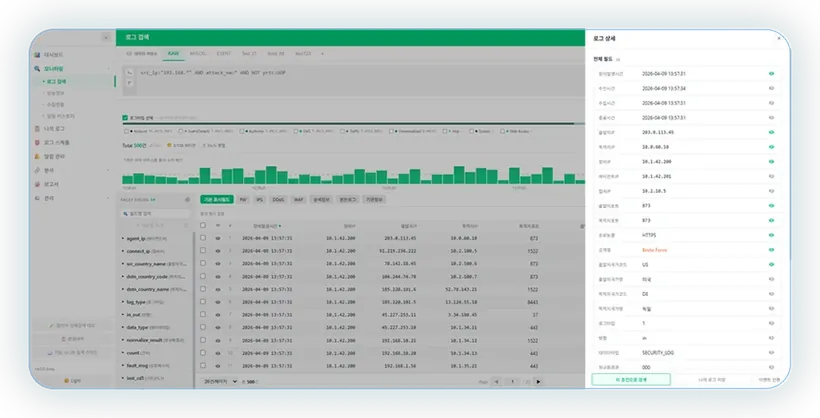820x418 pixels.
Task: Check the row checkbox for 185.220.101.6
Action: pyautogui.click(x=203, y=289)
